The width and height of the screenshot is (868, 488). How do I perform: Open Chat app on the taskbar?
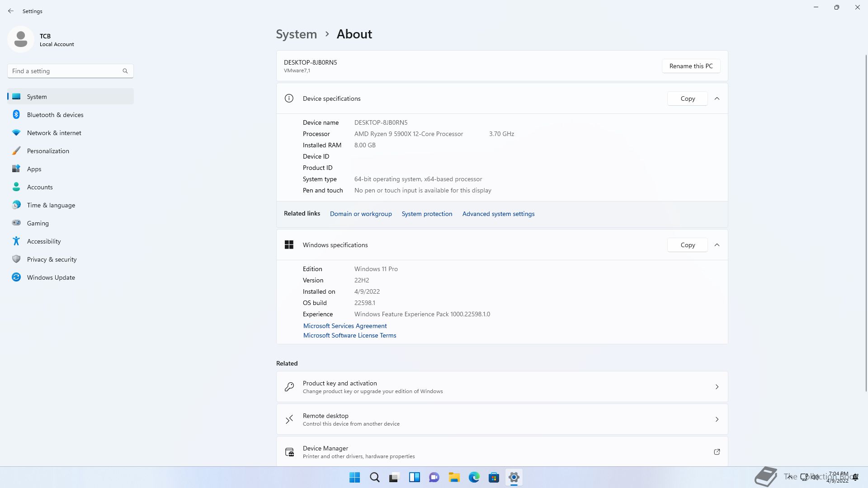434,477
